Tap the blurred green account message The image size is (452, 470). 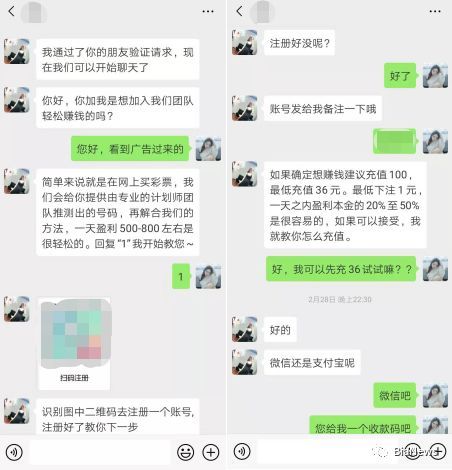point(395,141)
